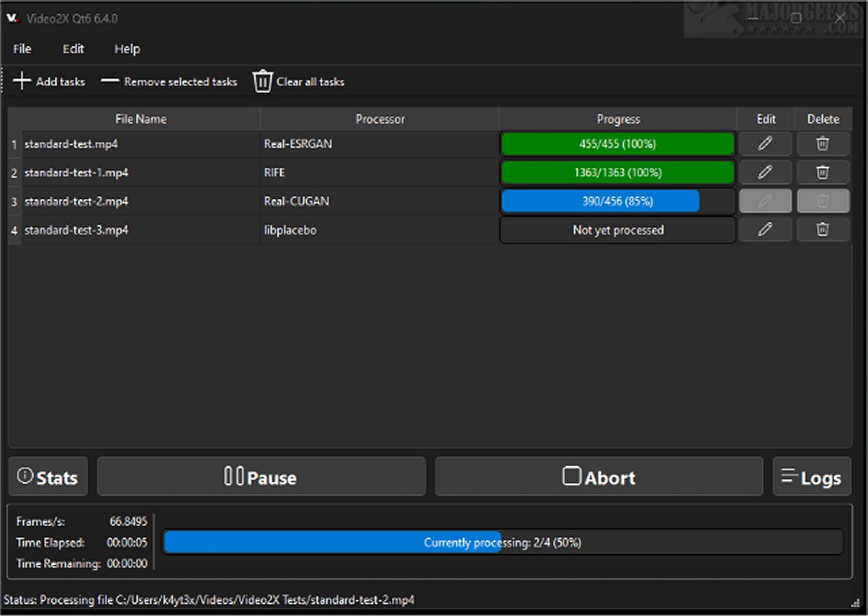Close the Video2X window
Viewport: 868px width, 616px height.
[840, 18]
